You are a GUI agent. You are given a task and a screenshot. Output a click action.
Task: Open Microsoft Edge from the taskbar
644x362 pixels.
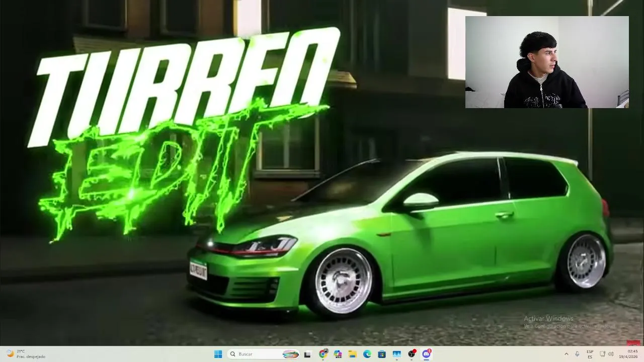(367, 354)
